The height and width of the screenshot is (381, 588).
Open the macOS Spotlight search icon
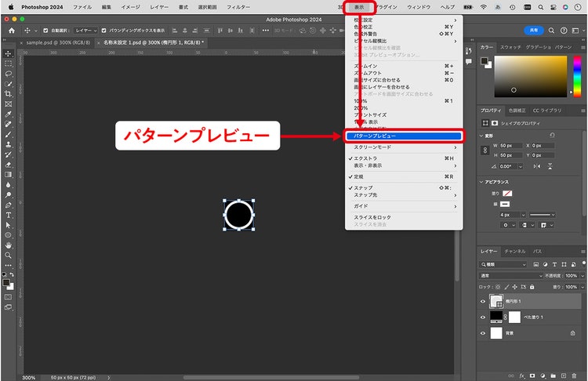pos(540,7)
